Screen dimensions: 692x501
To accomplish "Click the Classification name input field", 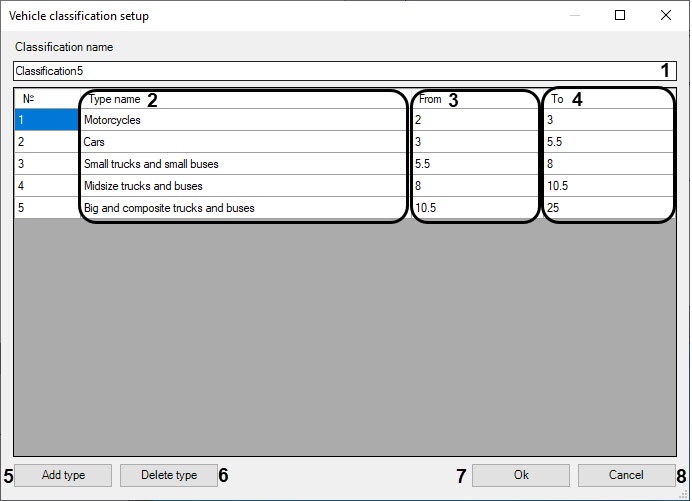I will (x=344, y=71).
